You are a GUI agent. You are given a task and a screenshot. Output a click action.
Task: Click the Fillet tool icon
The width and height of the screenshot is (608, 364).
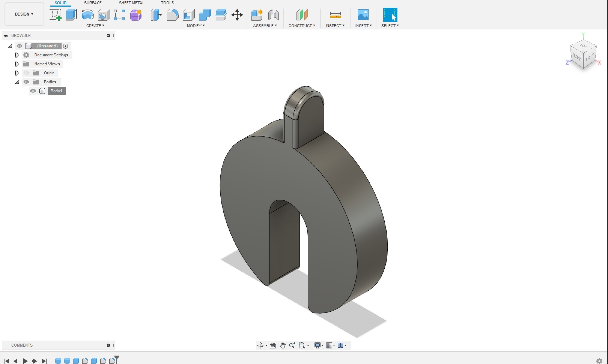[x=172, y=15]
